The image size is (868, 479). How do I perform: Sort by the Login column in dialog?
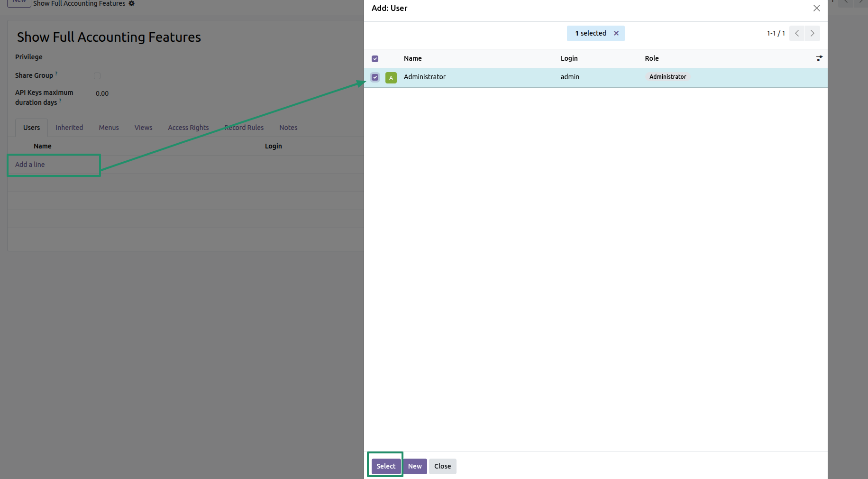click(569, 58)
